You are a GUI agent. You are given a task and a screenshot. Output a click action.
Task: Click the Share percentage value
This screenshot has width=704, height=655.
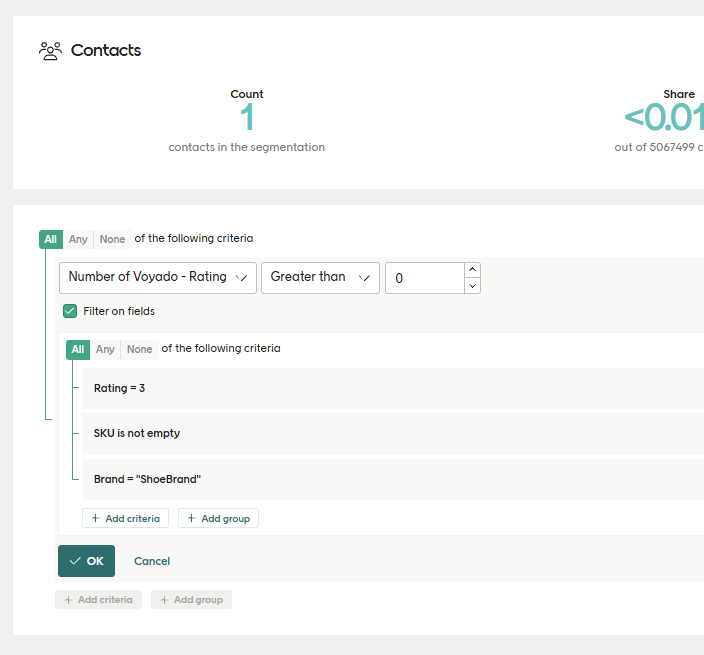coord(664,117)
